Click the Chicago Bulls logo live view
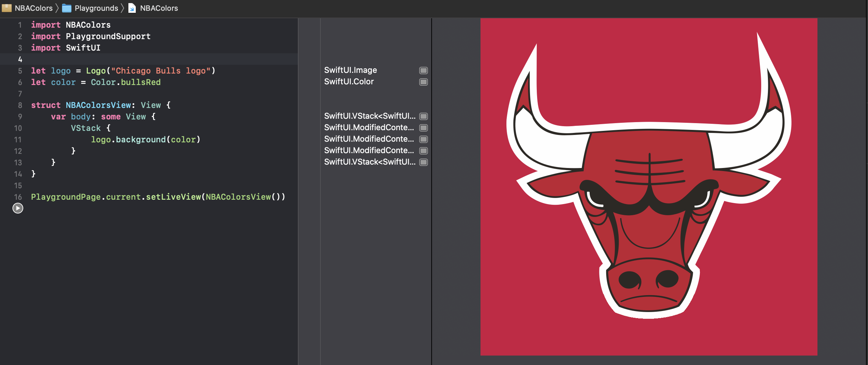This screenshot has width=868, height=365. 648,187
